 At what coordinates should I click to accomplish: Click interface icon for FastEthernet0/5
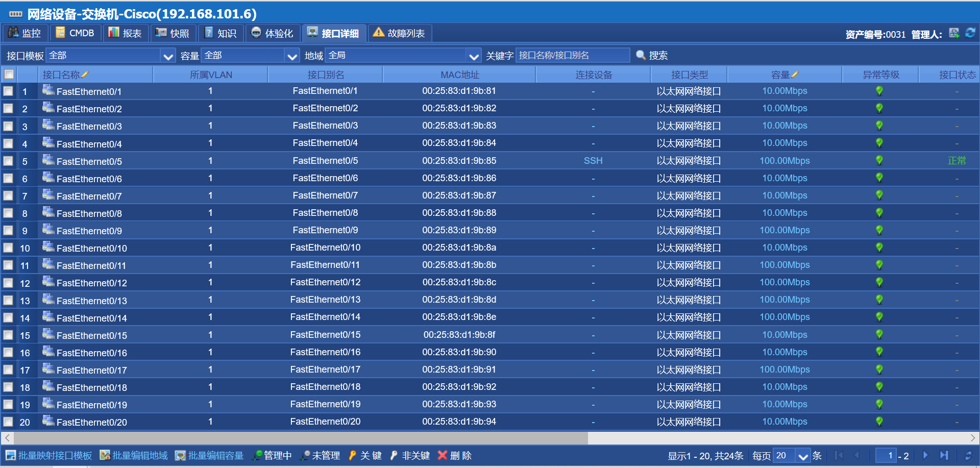tap(48, 160)
